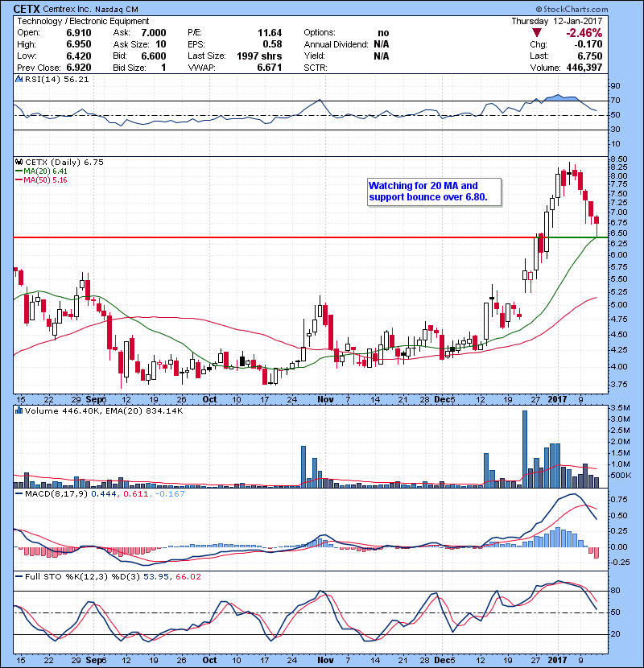Click the -0.25 MACD axis label
This screenshot has height=668, width=644.
(620, 563)
